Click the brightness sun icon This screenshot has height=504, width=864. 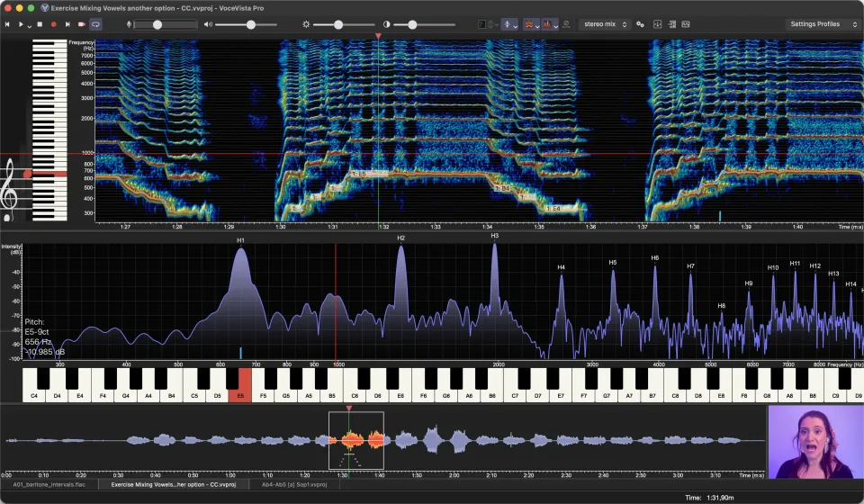click(x=306, y=24)
